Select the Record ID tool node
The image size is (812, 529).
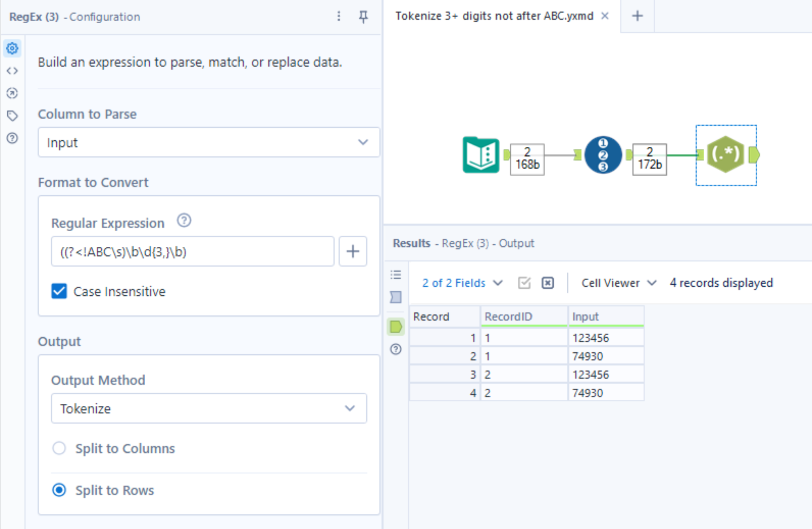pos(603,155)
